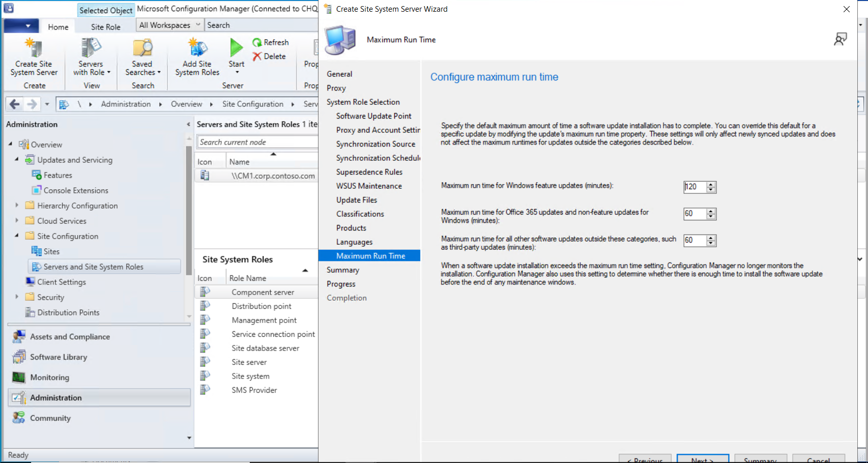Open the Classifications wizard page
This screenshot has width=868, height=463.
pyautogui.click(x=360, y=214)
